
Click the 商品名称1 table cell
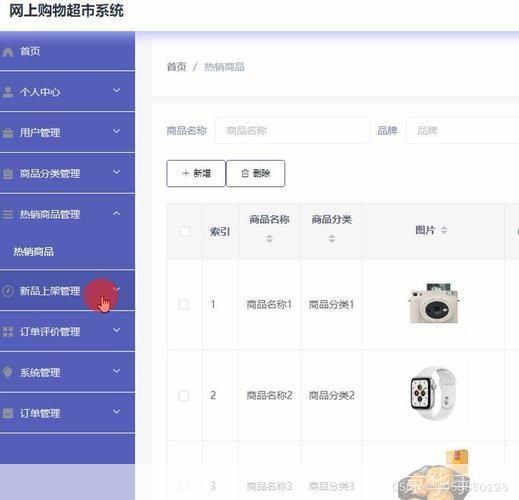click(x=269, y=304)
